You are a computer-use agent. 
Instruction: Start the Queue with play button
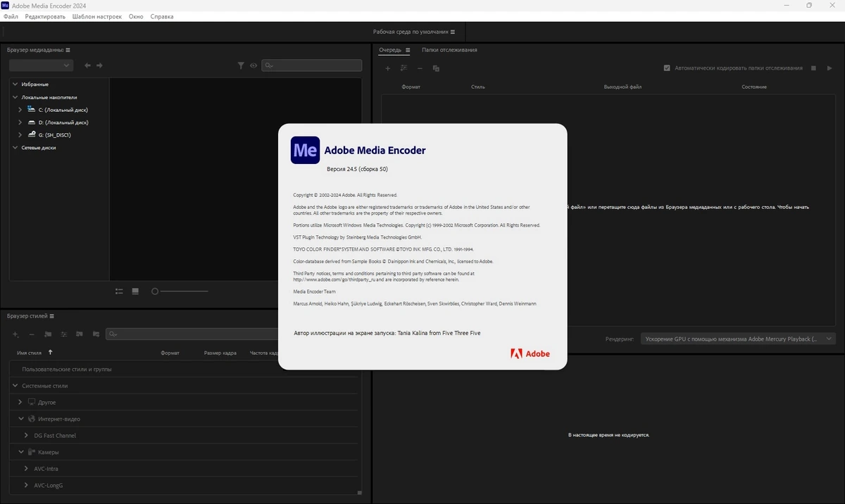tap(830, 68)
